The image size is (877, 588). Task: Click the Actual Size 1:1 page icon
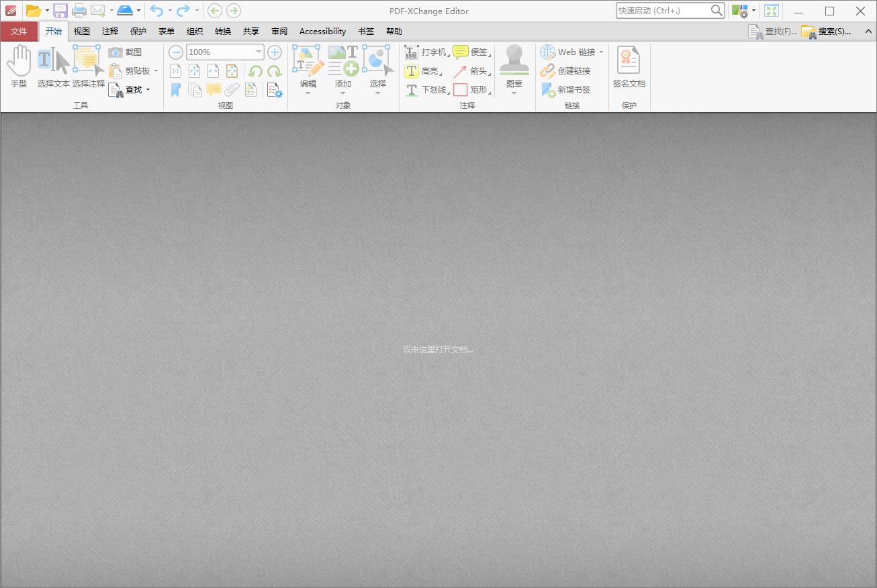pos(176,71)
